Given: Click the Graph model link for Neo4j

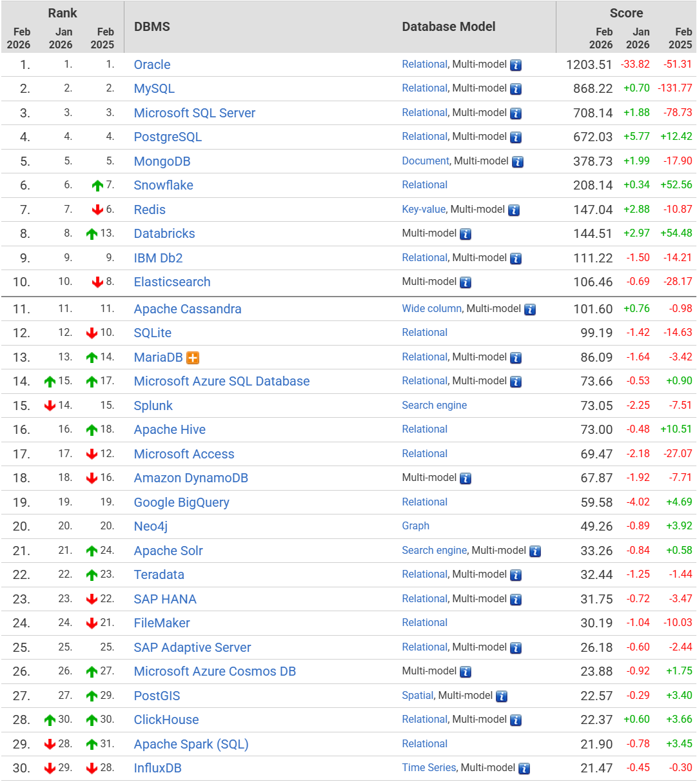Looking at the screenshot, I should click(x=415, y=526).
